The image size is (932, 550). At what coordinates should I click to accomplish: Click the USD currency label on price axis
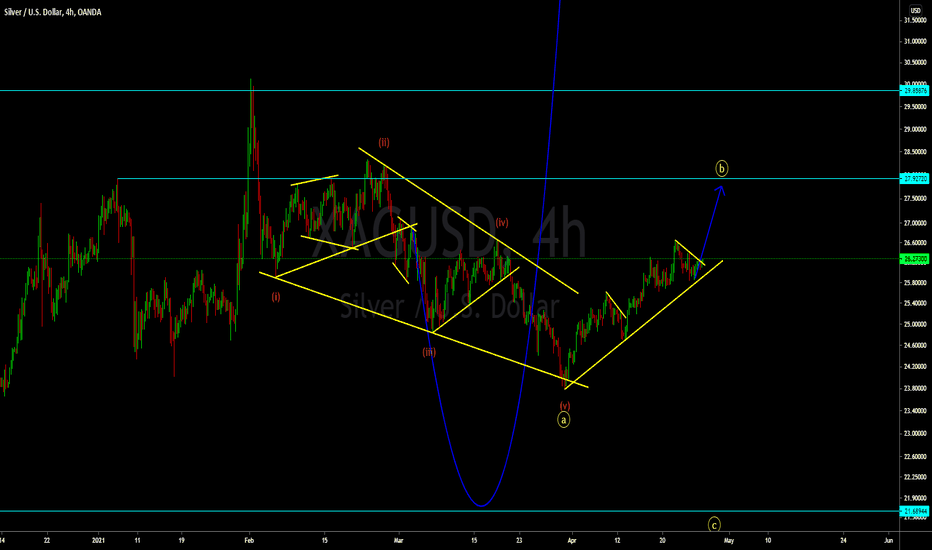pos(915,11)
